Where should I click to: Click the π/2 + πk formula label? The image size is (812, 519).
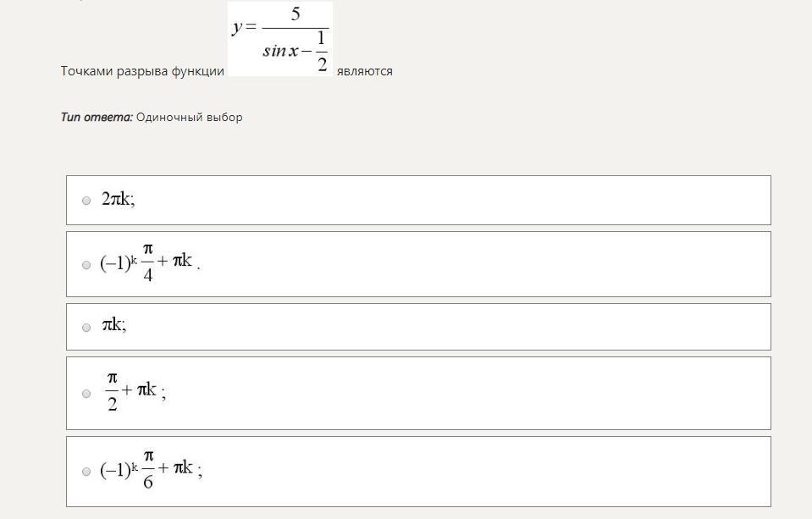pos(135,392)
